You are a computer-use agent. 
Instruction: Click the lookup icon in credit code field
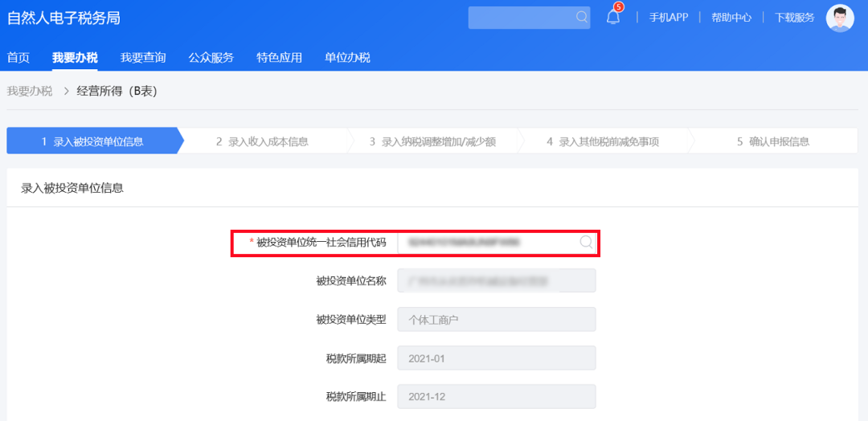tap(586, 242)
